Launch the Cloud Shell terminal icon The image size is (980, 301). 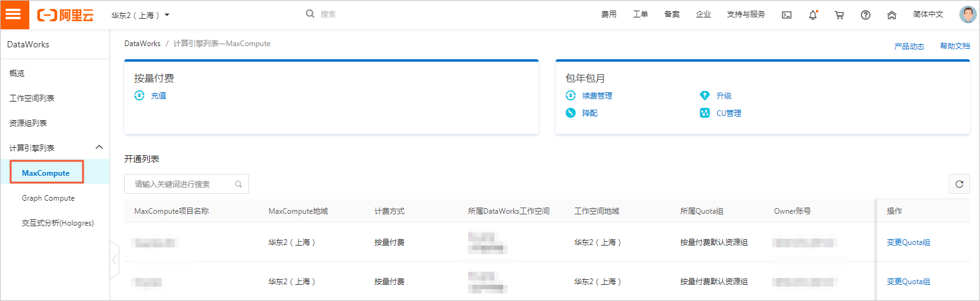point(786,15)
